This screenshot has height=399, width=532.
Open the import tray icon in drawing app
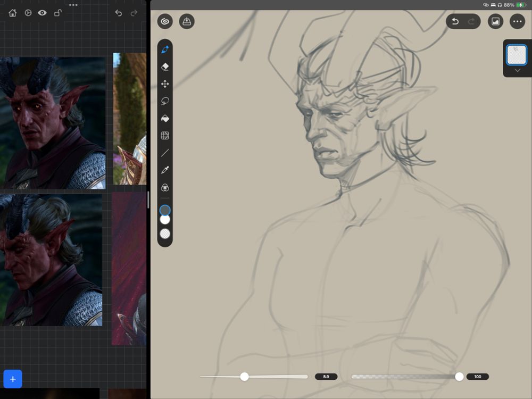[x=187, y=21]
